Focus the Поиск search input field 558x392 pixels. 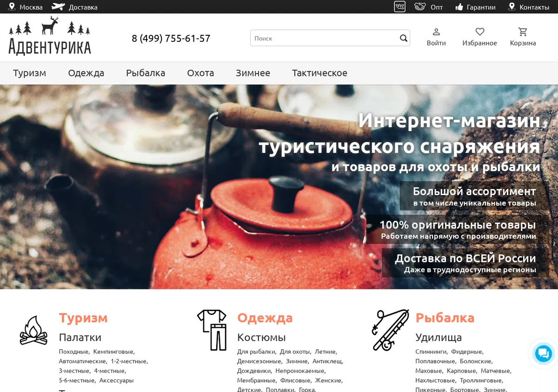(325, 38)
